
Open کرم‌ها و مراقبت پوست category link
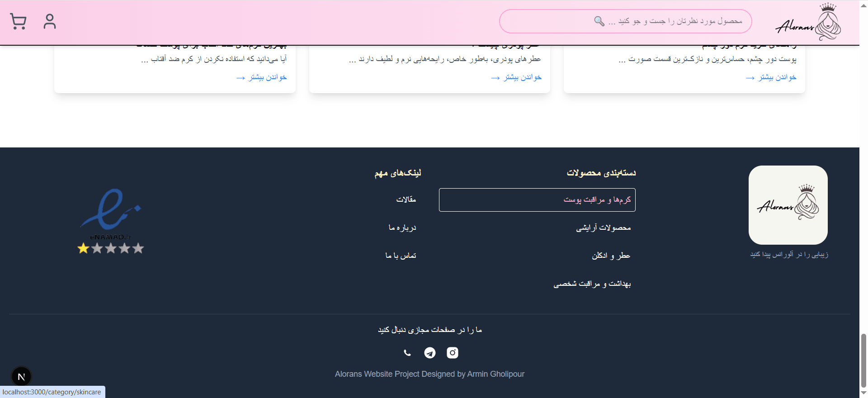click(597, 200)
